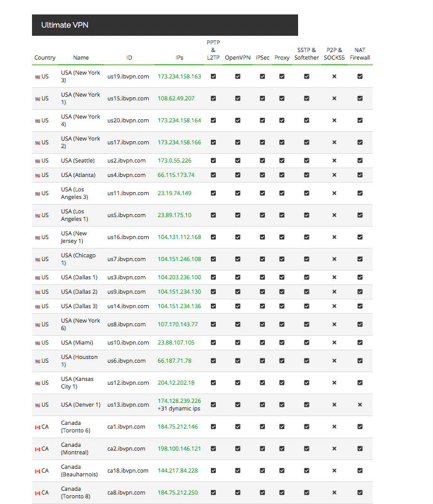Click P2P cross mark in USA (Dallas 2) row

334,292
